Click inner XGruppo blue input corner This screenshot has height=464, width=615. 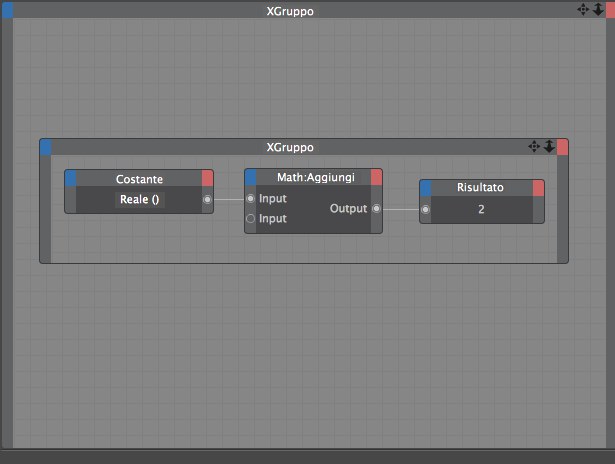point(45,147)
